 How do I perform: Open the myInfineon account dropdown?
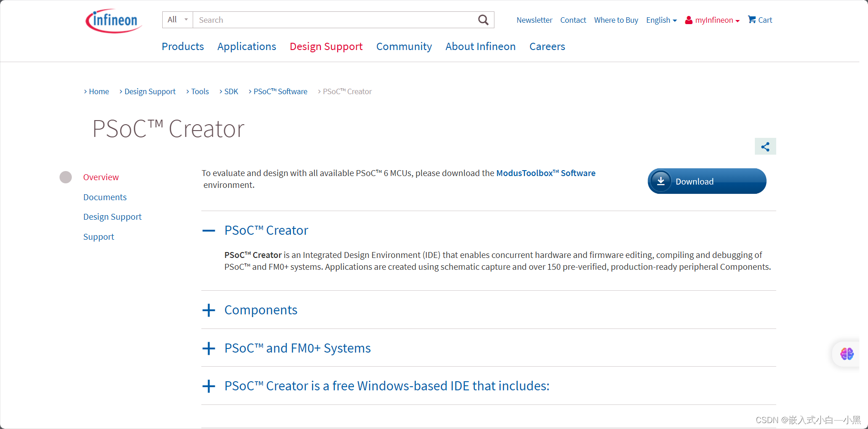(x=712, y=20)
